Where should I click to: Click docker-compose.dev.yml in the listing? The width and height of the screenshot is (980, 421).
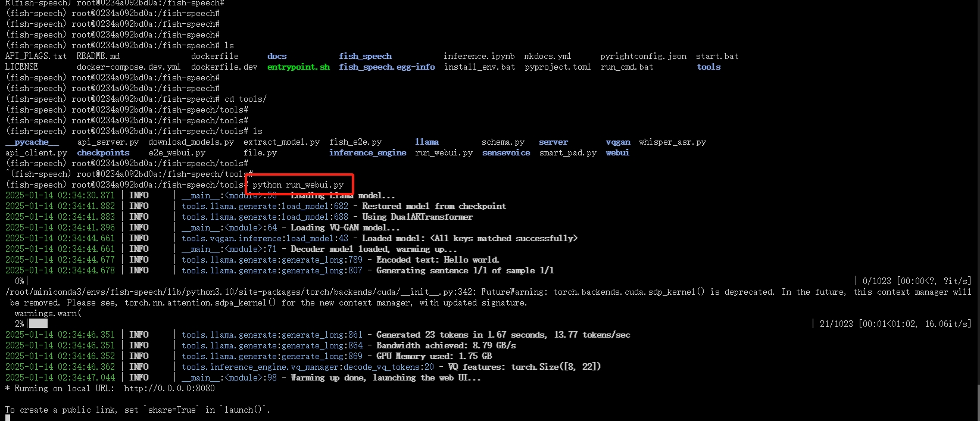point(129,67)
